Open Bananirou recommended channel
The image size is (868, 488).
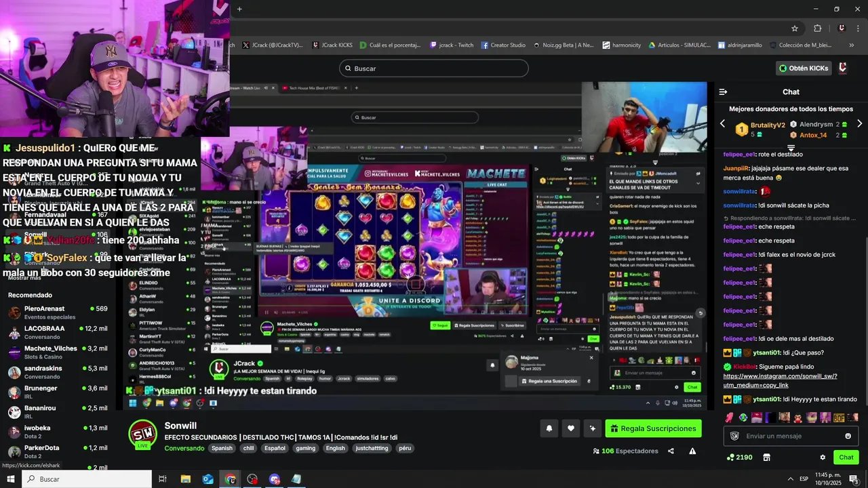click(58, 411)
